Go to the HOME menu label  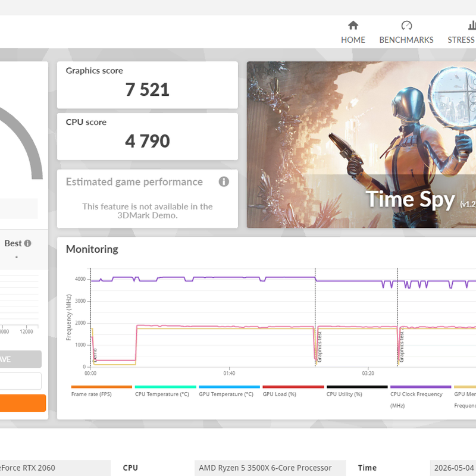[x=353, y=40]
